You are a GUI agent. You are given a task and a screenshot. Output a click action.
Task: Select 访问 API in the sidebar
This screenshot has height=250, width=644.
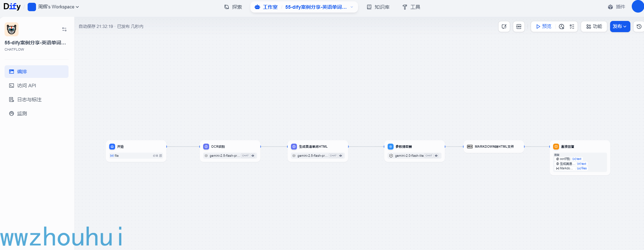(36, 86)
